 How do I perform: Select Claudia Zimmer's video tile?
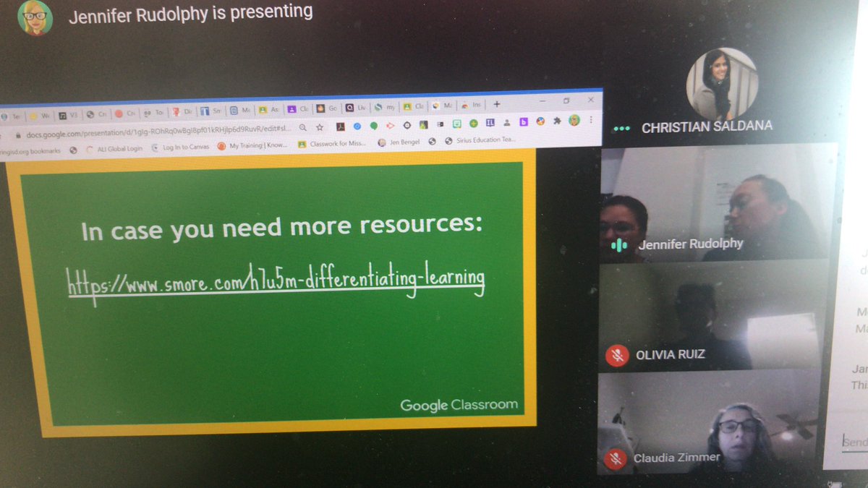pos(709,422)
